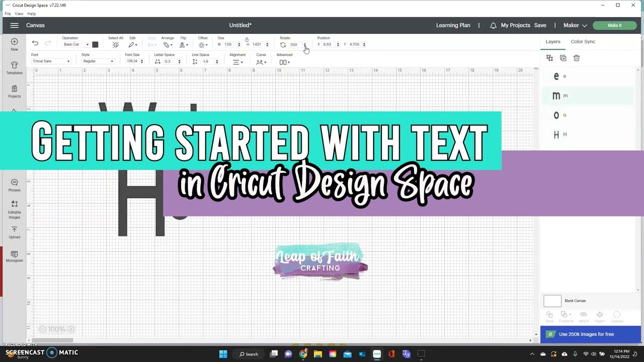The image size is (644, 362).
Task: Open the Maker machine dropdown
Action: click(x=575, y=25)
